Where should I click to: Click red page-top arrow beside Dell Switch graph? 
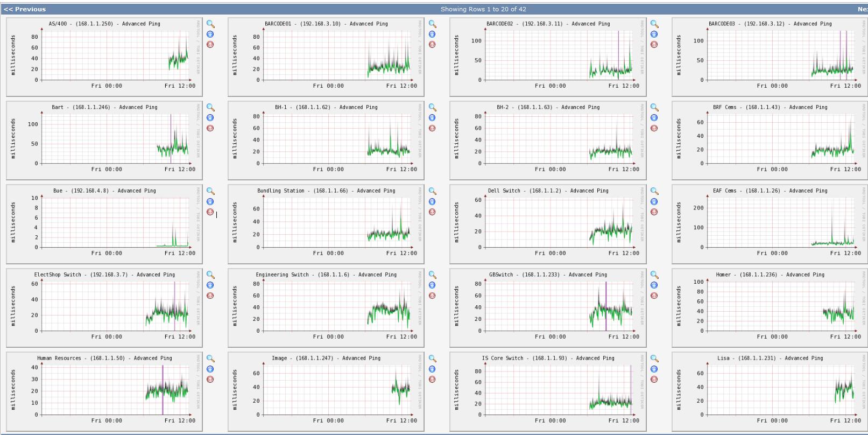[654, 212]
